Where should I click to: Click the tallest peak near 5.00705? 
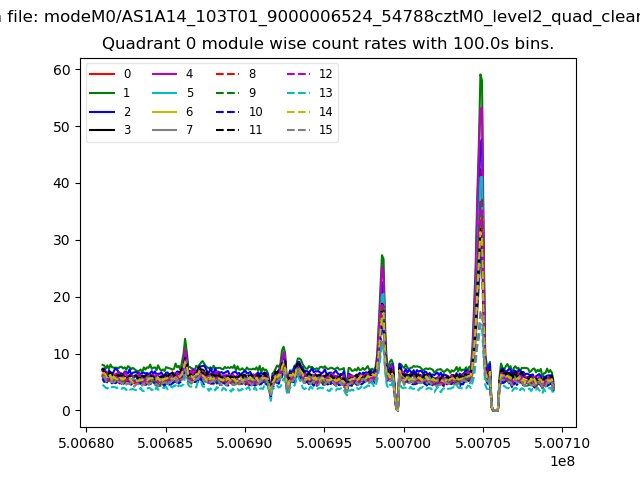481,76
